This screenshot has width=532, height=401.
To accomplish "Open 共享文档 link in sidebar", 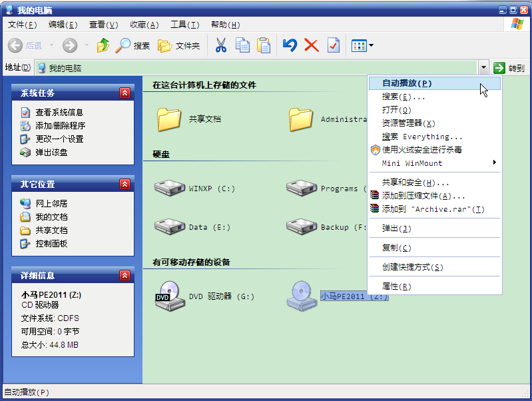I will point(51,230).
